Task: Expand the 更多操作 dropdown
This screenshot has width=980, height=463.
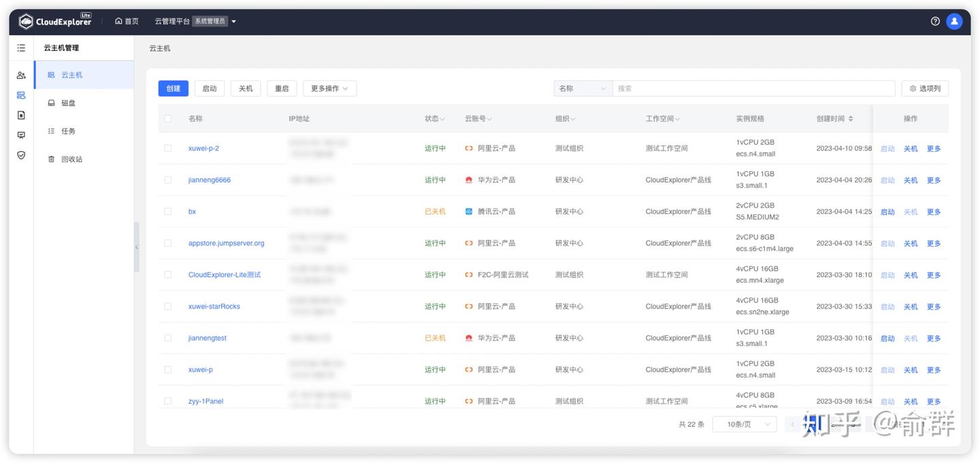Action: (329, 88)
